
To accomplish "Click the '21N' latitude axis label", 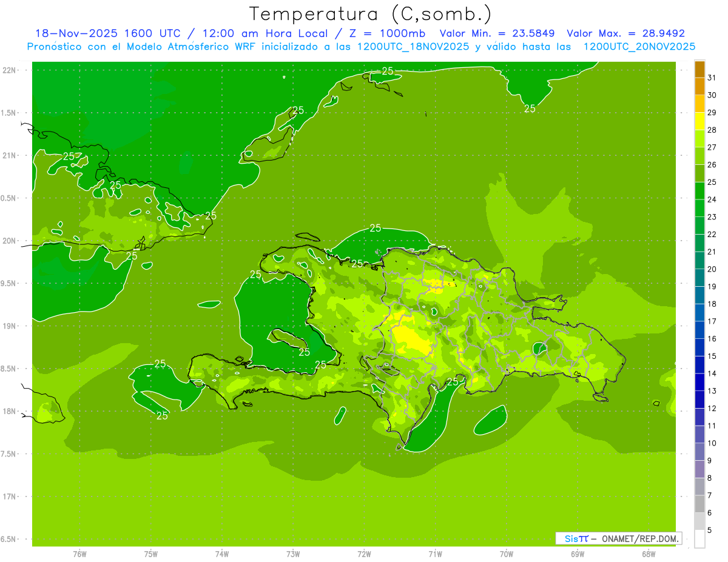I will click(10, 155).
